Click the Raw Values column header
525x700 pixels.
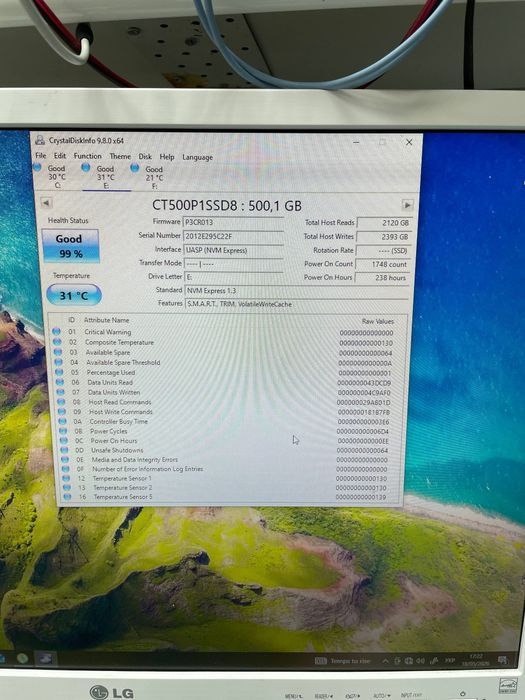[x=378, y=321]
